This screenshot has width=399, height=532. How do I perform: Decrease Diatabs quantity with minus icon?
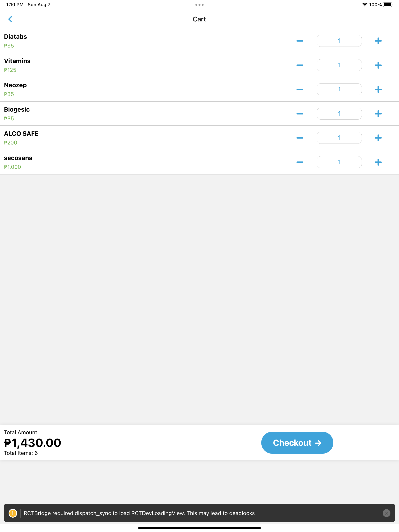point(300,41)
